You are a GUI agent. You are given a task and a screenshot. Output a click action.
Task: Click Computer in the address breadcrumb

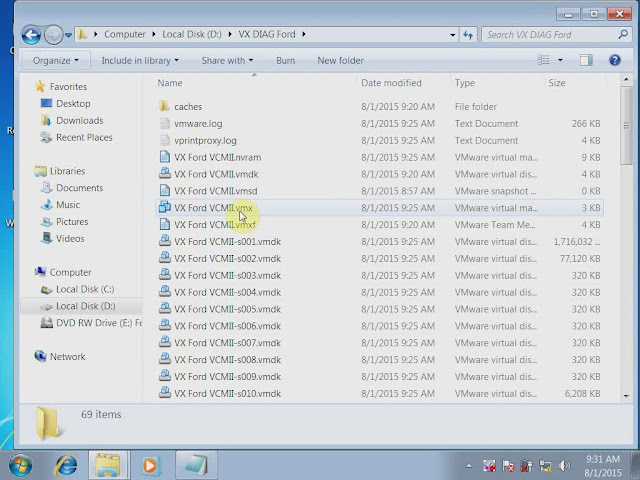click(124, 34)
